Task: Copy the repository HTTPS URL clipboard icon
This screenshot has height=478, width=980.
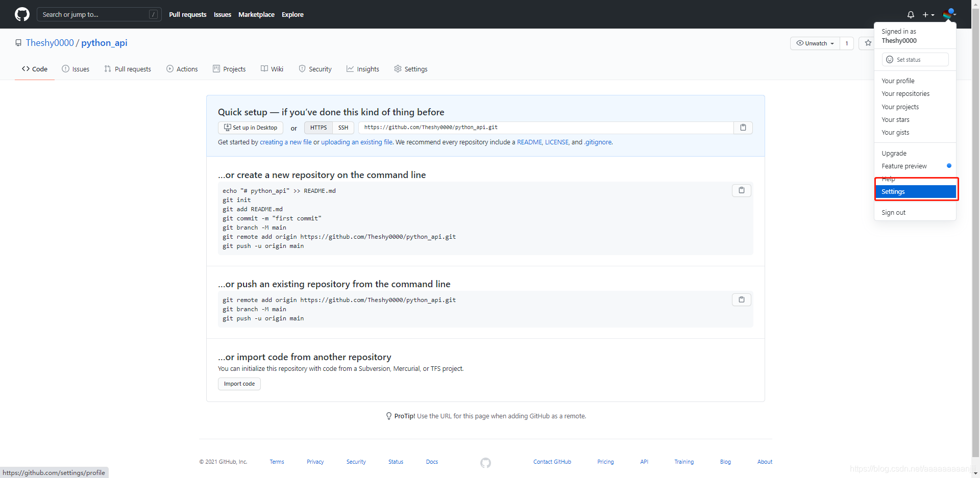Action: point(743,128)
